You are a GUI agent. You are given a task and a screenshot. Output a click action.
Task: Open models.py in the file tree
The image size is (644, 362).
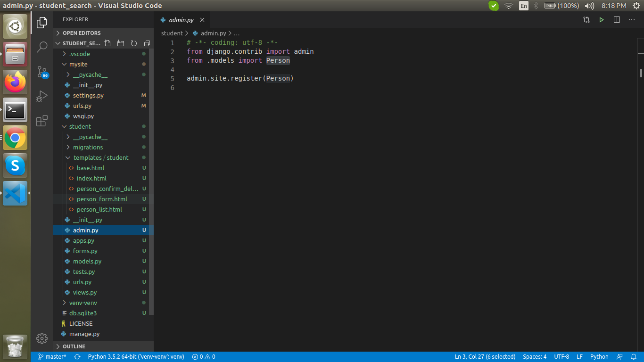(x=103, y=261)
